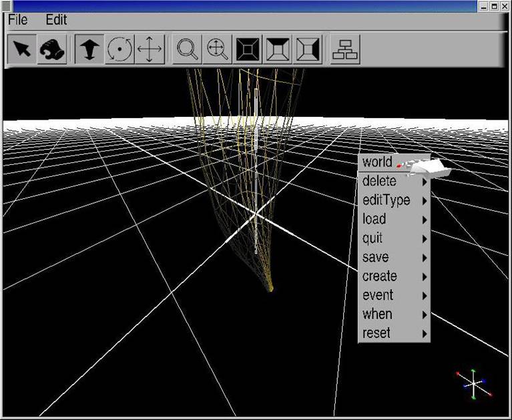Expand the load submenu arrow

[425, 220]
